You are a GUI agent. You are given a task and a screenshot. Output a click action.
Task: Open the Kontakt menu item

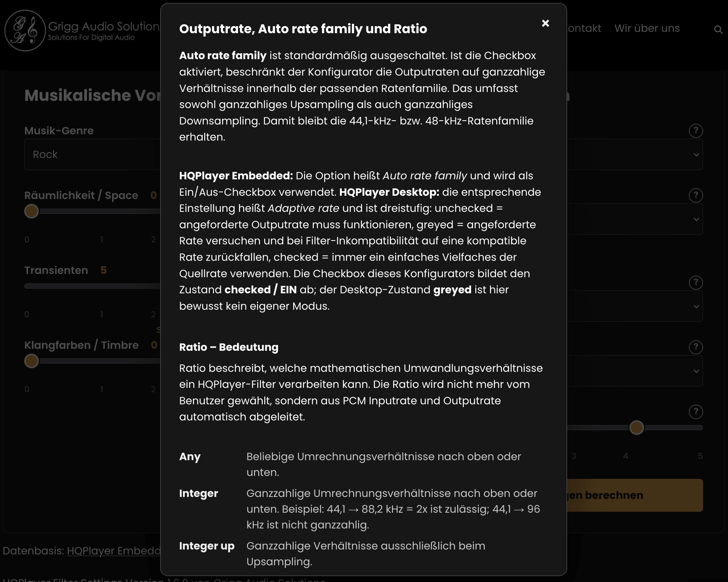point(584,28)
